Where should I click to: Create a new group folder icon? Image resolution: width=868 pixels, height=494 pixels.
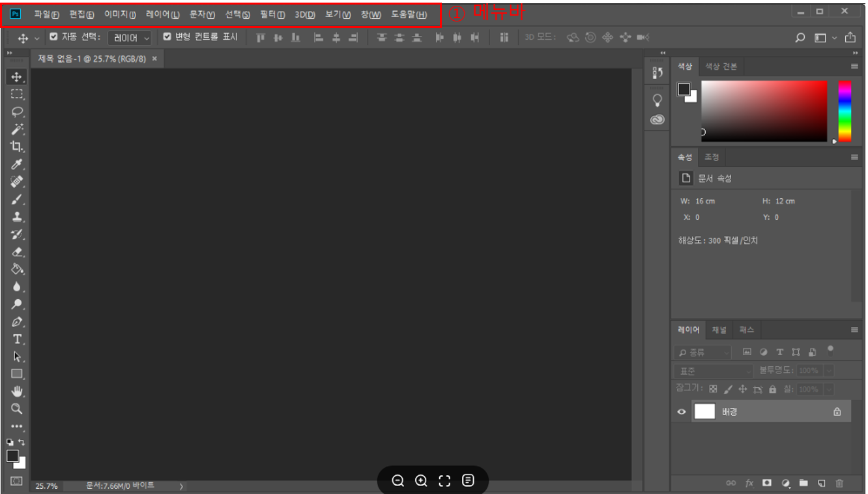coord(803,483)
